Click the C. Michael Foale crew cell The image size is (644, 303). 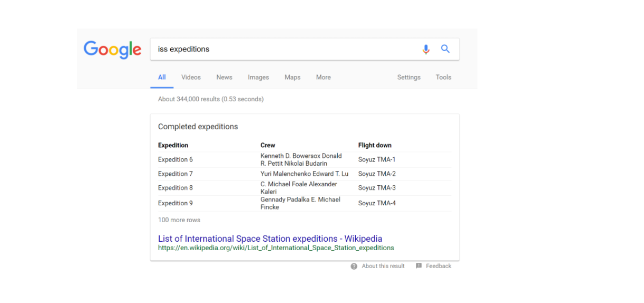tap(299, 188)
